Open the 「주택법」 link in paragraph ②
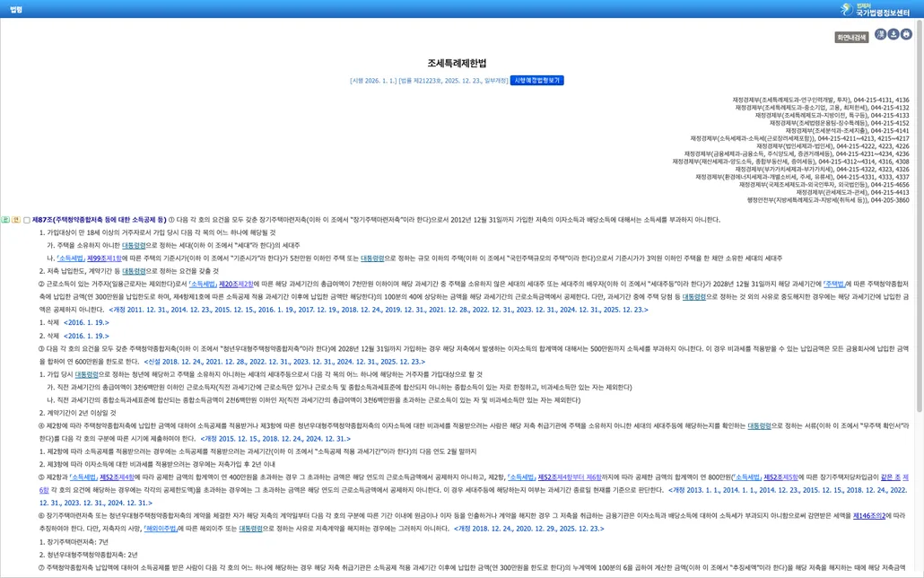 tap(834, 285)
